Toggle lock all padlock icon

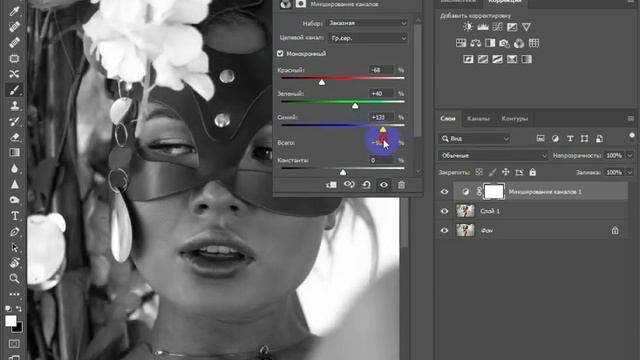pos(533,172)
